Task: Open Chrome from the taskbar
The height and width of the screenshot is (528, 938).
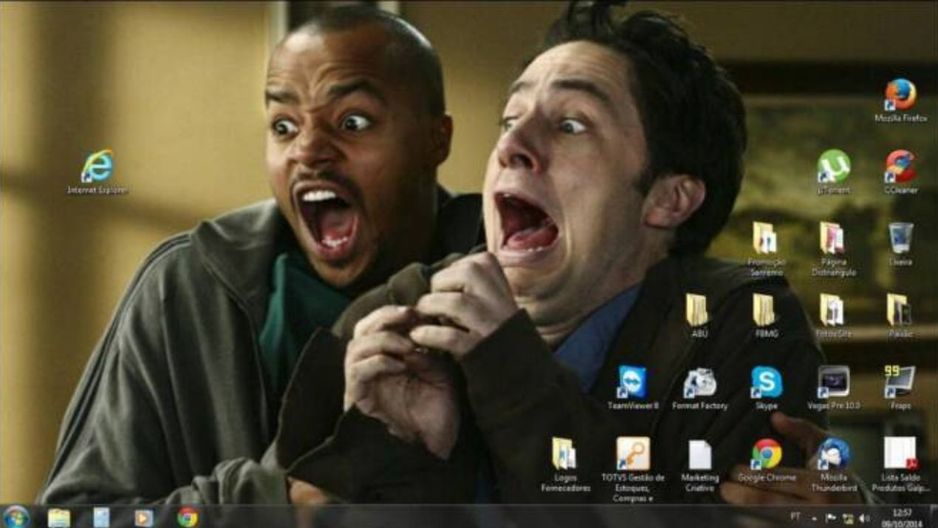Action: (x=187, y=517)
